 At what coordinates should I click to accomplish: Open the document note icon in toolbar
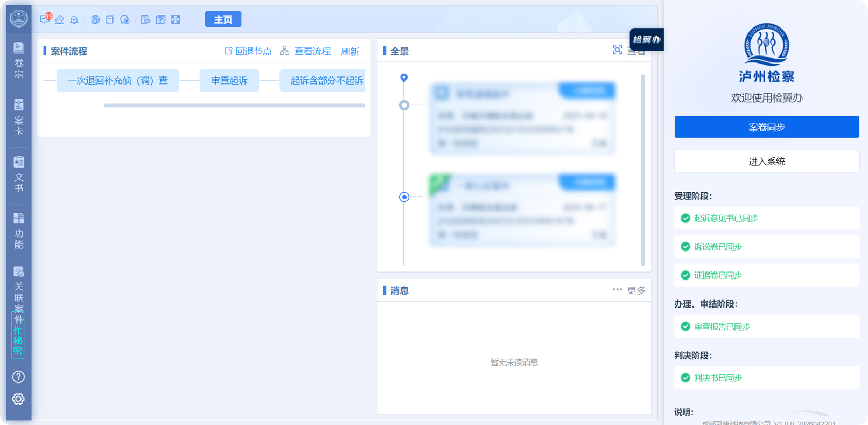pyautogui.click(x=110, y=20)
